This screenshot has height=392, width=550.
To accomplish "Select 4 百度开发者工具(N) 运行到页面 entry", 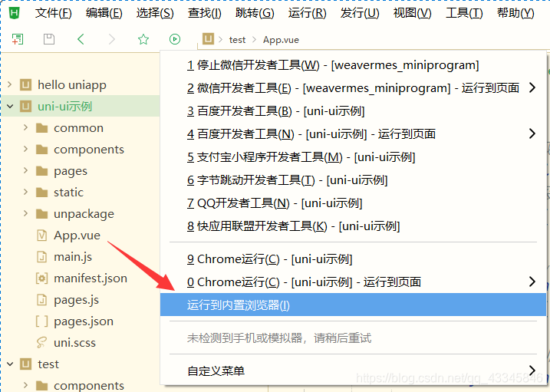I will click(353, 134).
